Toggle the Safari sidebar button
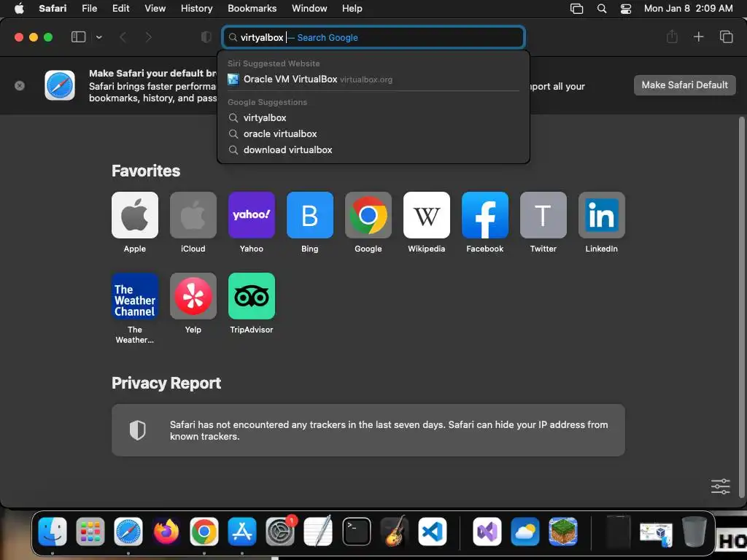 point(78,36)
